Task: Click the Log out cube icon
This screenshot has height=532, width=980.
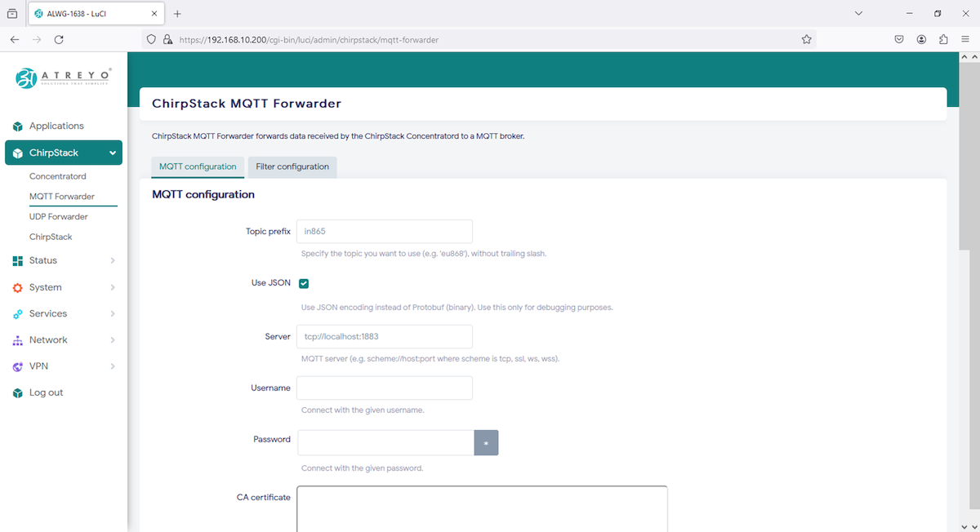Action: [18, 393]
